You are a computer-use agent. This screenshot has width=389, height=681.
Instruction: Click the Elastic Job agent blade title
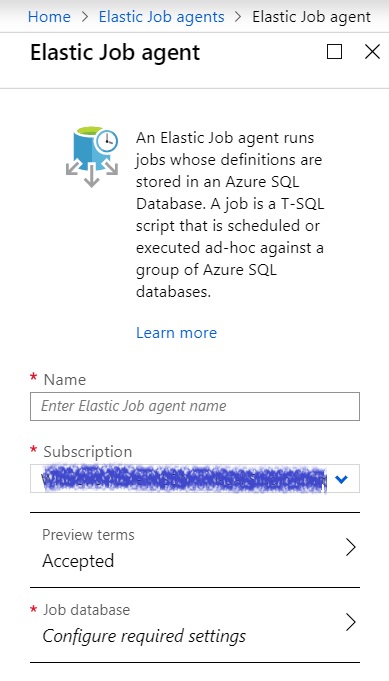115,53
